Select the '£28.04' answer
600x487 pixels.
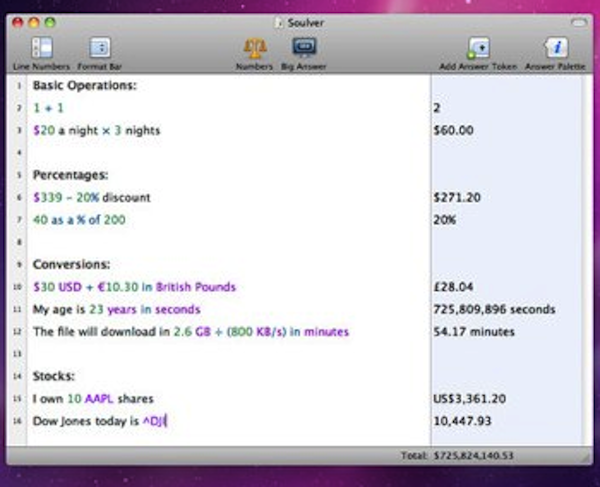click(x=453, y=287)
